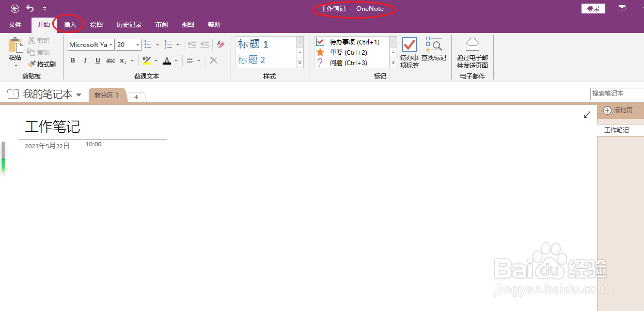
Task: Toggle italic formatting
Action: point(85,60)
